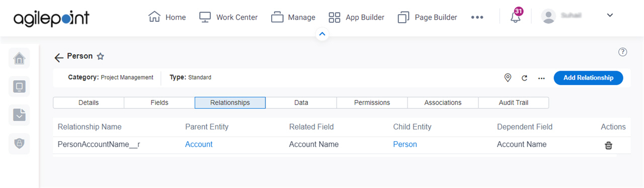The height and width of the screenshot is (188, 644).
Task: Mark Person as favorite with star
Action: click(100, 56)
